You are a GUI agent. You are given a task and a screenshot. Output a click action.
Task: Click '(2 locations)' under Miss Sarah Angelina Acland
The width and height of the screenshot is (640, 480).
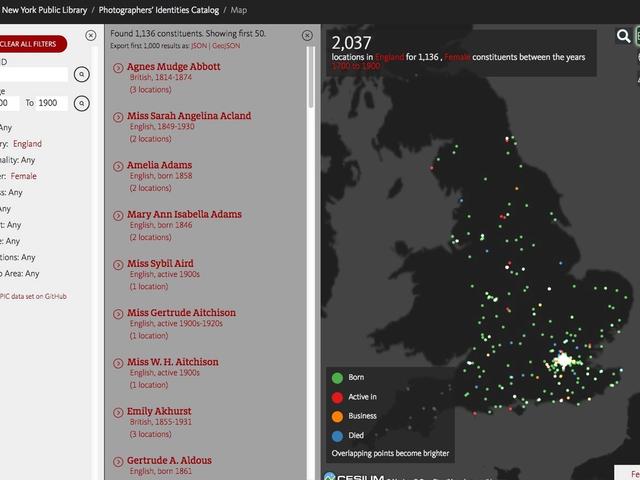[x=150, y=139]
